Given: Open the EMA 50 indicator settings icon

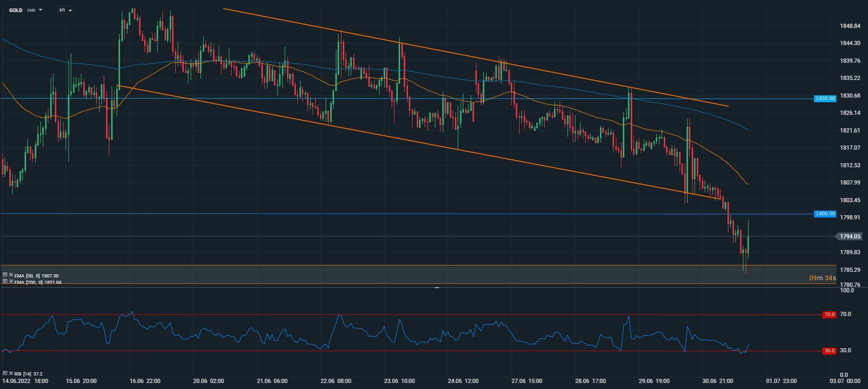Looking at the screenshot, I should point(5,275).
